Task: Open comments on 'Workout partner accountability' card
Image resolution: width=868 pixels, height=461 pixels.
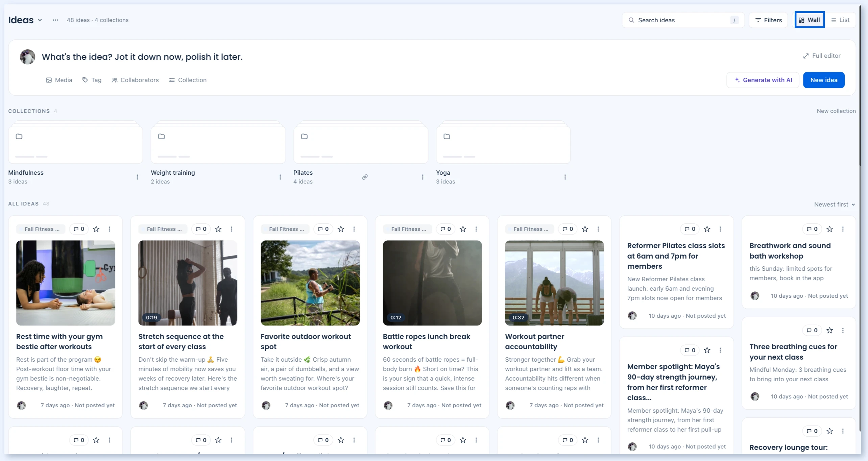Action: coord(568,229)
